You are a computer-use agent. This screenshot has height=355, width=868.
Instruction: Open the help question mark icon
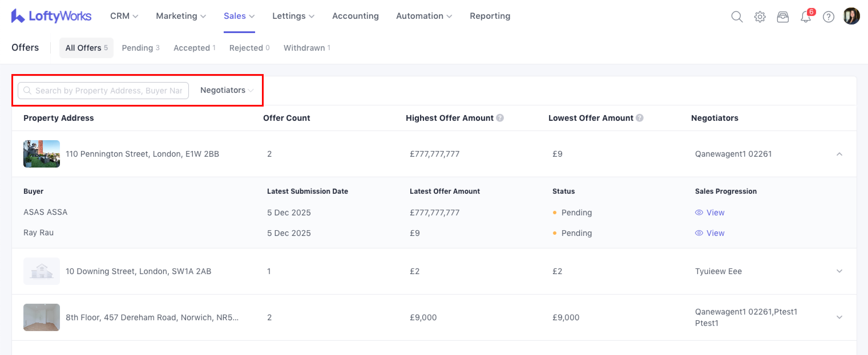pyautogui.click(x=828, y=17)
